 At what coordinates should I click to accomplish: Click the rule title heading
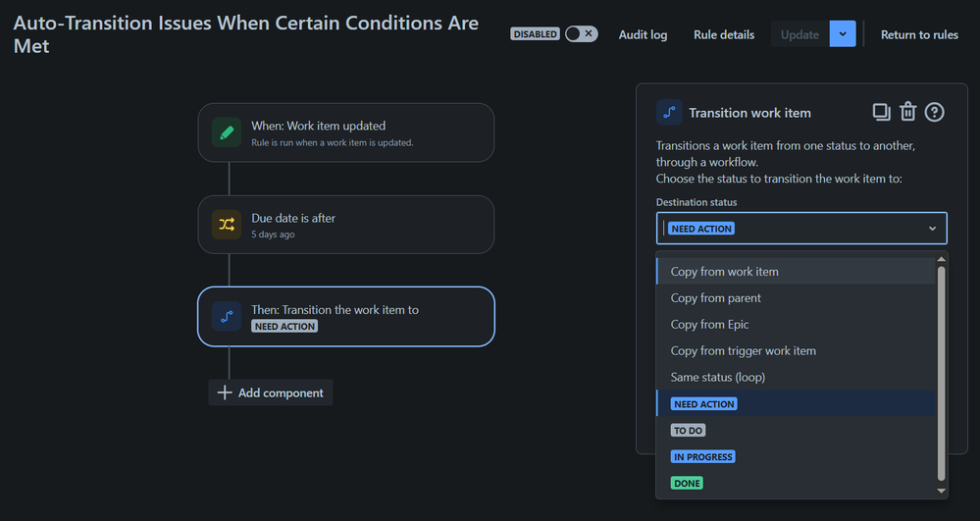pyautogui.click(x=245, y=34)
